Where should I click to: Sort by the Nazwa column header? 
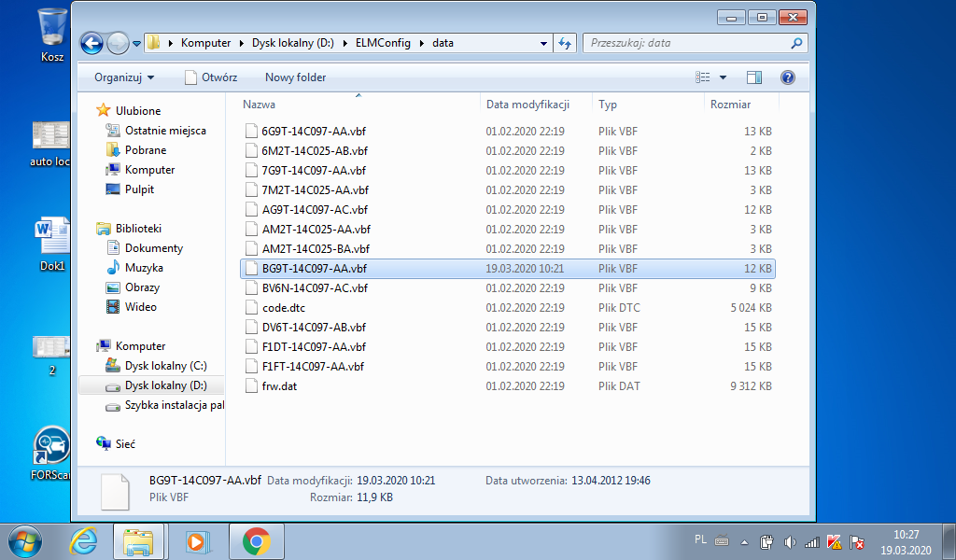259,105
